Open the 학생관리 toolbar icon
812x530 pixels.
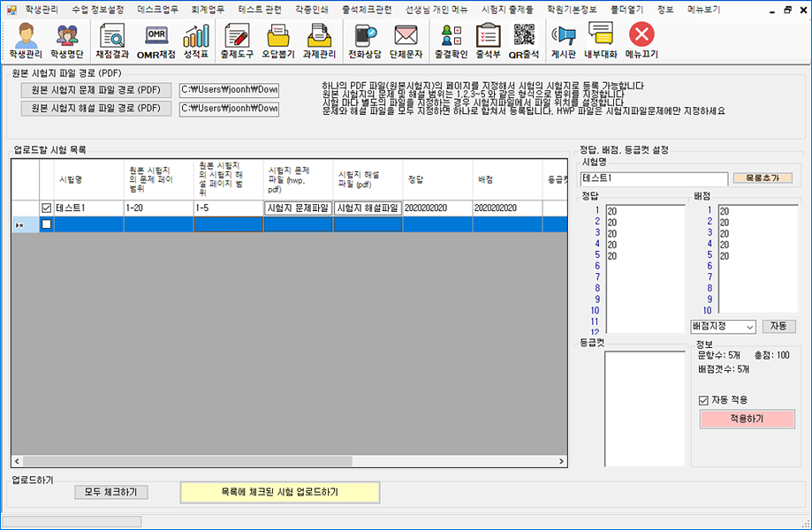[x=26, y=41]
